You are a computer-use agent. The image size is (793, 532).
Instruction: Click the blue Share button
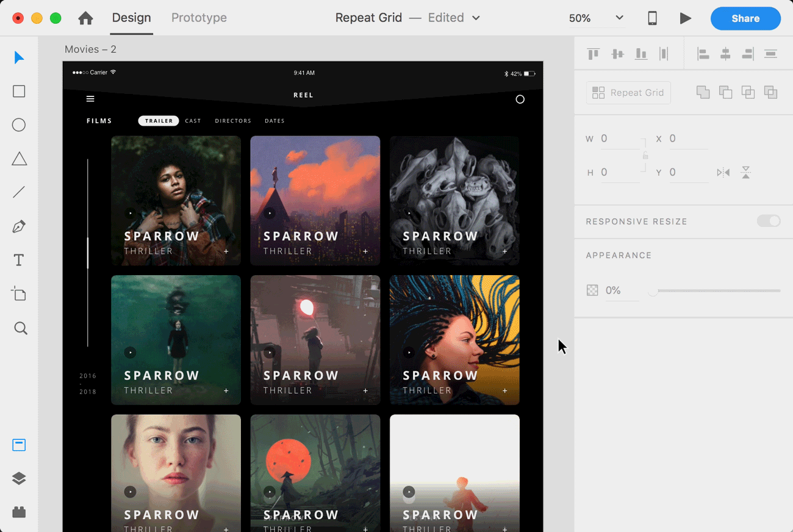coord(745,18)
